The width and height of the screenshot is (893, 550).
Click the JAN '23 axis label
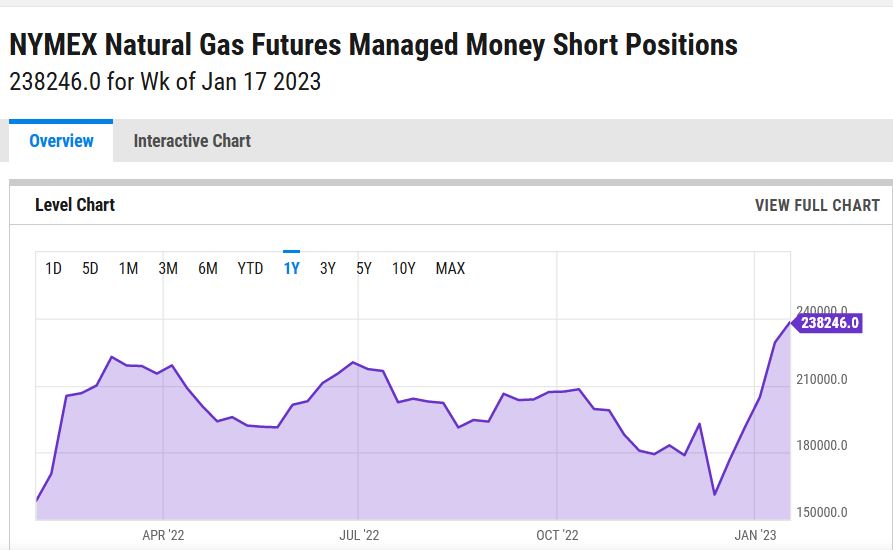tap(755, 535)
